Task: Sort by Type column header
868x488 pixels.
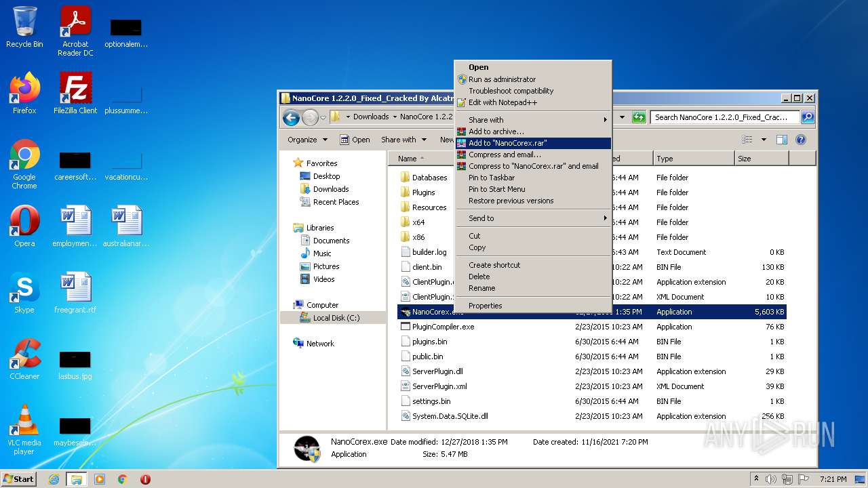Action: (694, 159)
